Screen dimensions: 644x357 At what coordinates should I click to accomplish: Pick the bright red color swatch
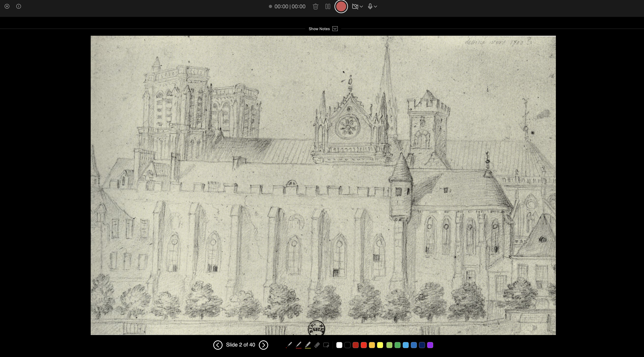[x=364, y=345]
